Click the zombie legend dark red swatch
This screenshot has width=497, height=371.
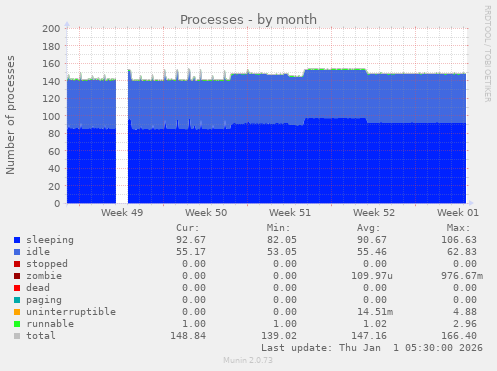(x=17, y=276)
